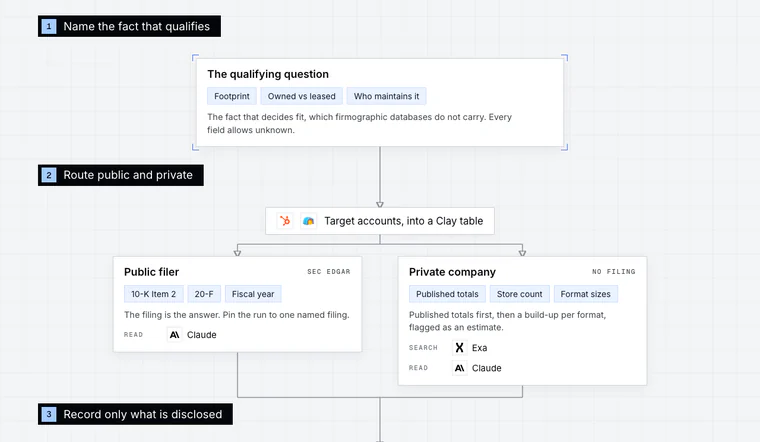The width and height of the screenshot is (760, 442).
Task: Click the 'Record only what is disclosed' step label
Action: (x=135, y=414)
